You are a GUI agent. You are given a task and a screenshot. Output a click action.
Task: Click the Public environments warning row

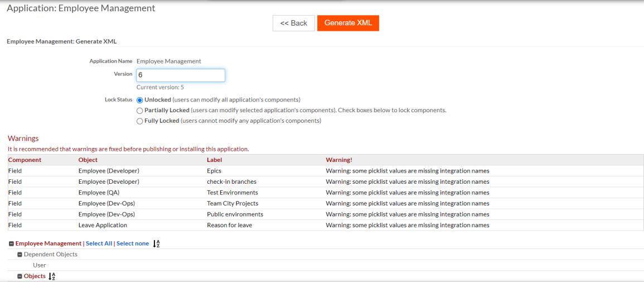[x=235, y=214]
